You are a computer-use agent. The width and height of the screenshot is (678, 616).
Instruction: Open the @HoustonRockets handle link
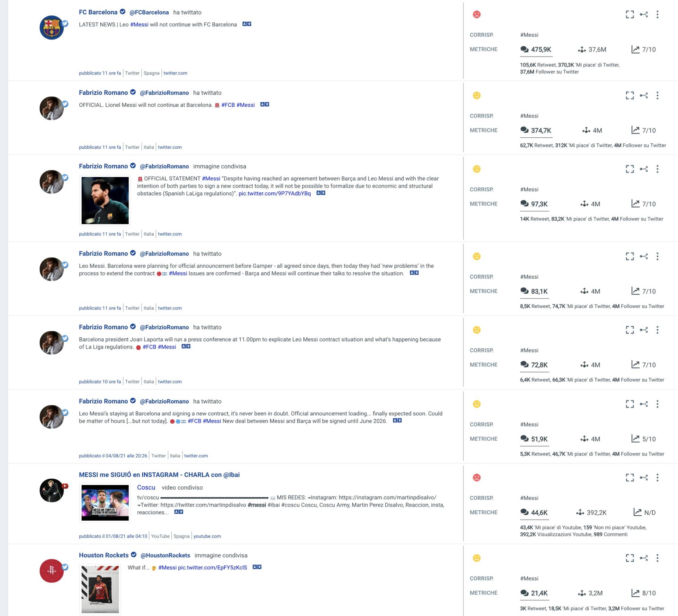165,555
